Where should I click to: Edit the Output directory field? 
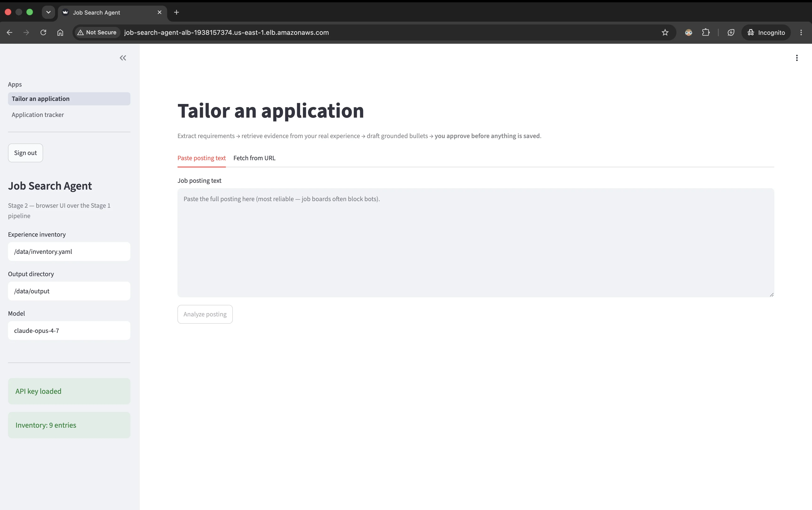tap(69, 291)
